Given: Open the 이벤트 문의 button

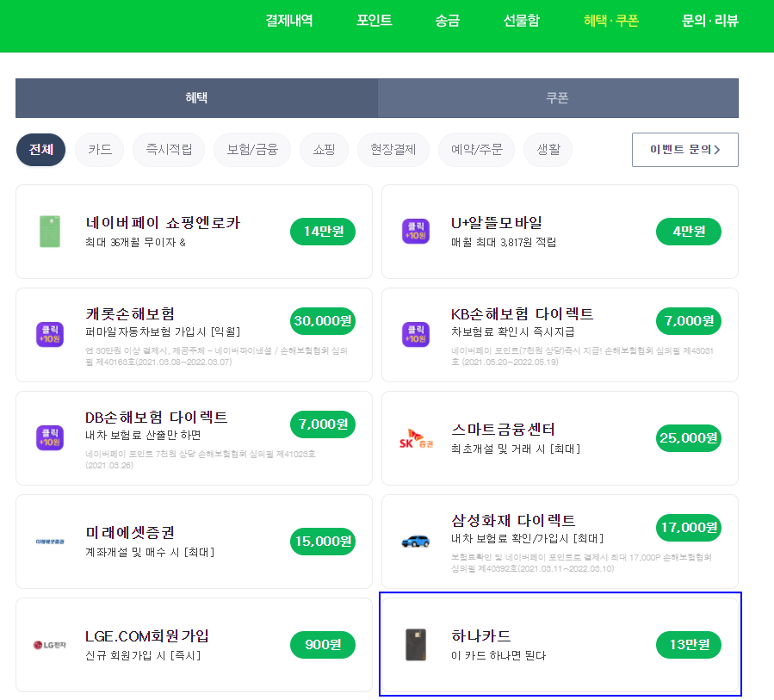Looking at the screenshot, I should click(x=685, y=150).
